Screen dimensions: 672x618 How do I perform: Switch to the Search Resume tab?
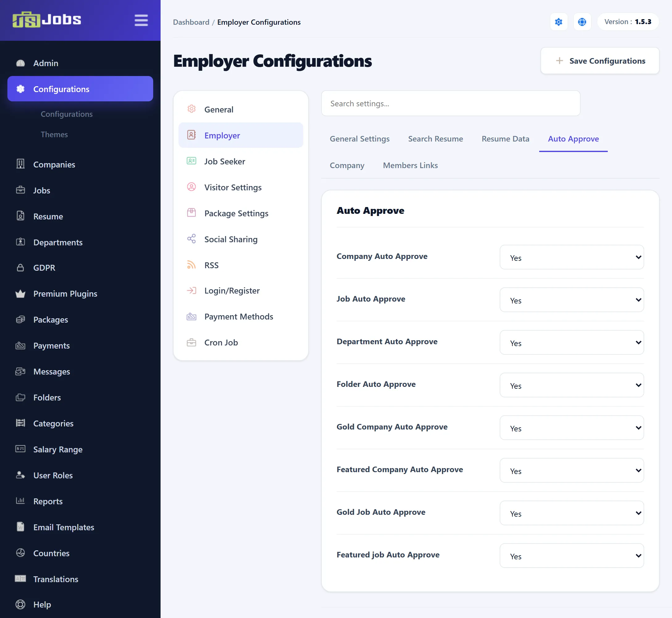click(435, 139)
